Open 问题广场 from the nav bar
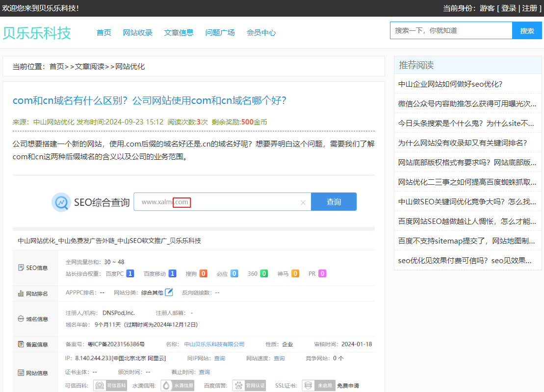Image resolution: width=544 pixels, height=392 pixels. coord(220,32)
